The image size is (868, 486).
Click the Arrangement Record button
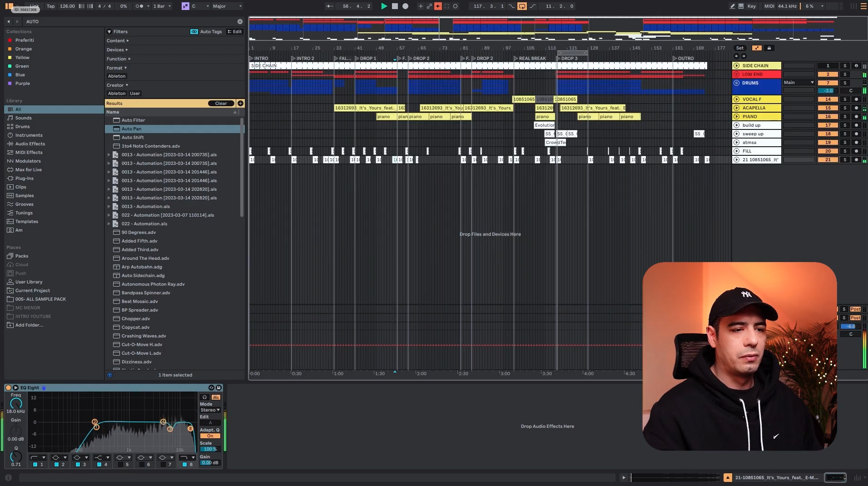(x=405, y=6)
